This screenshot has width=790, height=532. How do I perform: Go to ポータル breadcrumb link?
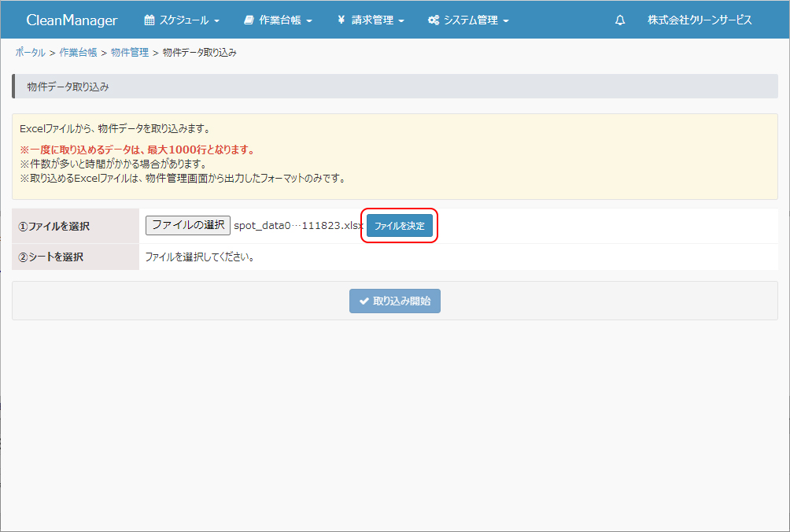(30, 53)
